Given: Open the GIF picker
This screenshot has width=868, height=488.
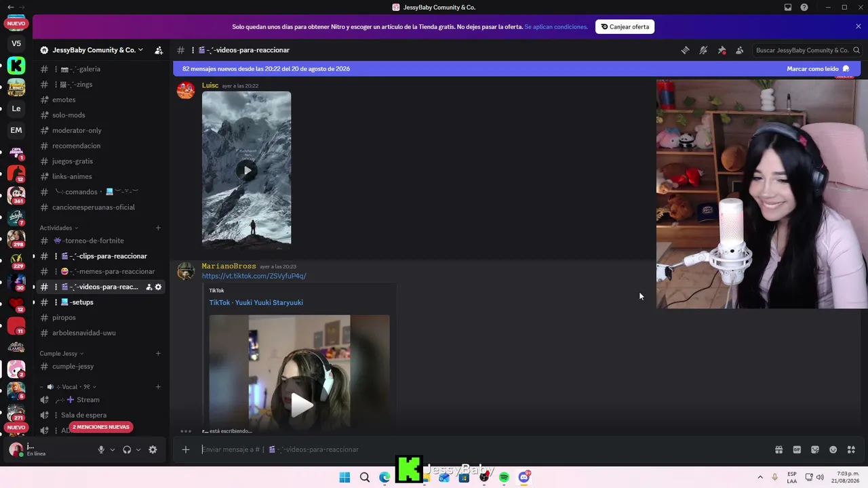Looking at the screenshot, I should click(x=797, y=449).
